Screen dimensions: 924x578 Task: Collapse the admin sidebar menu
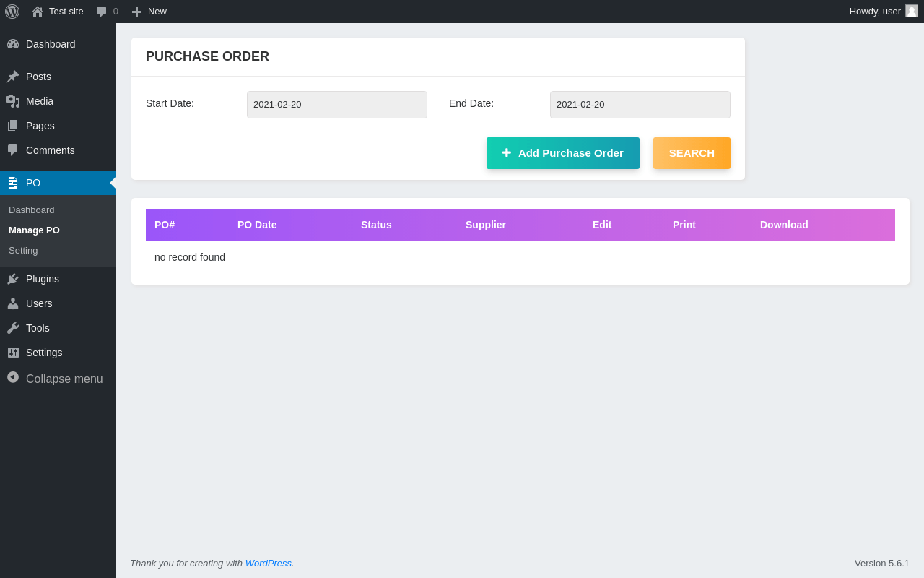pos(58,379)
